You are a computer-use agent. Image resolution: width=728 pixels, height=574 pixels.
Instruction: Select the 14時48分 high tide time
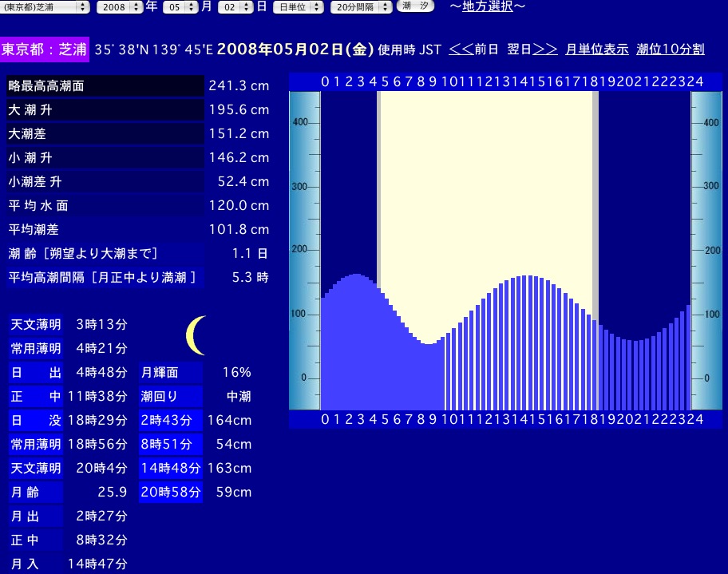[170, 468]
